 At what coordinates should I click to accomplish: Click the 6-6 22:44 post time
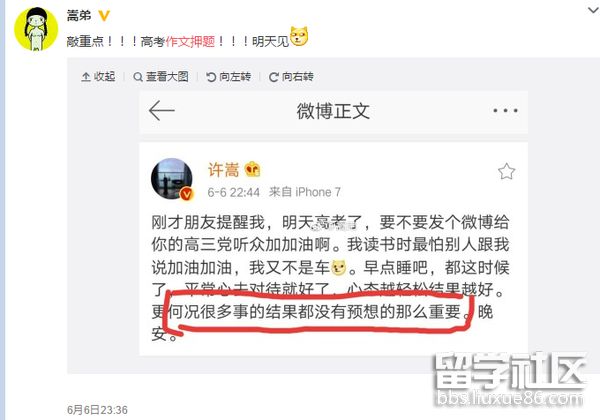233,192
